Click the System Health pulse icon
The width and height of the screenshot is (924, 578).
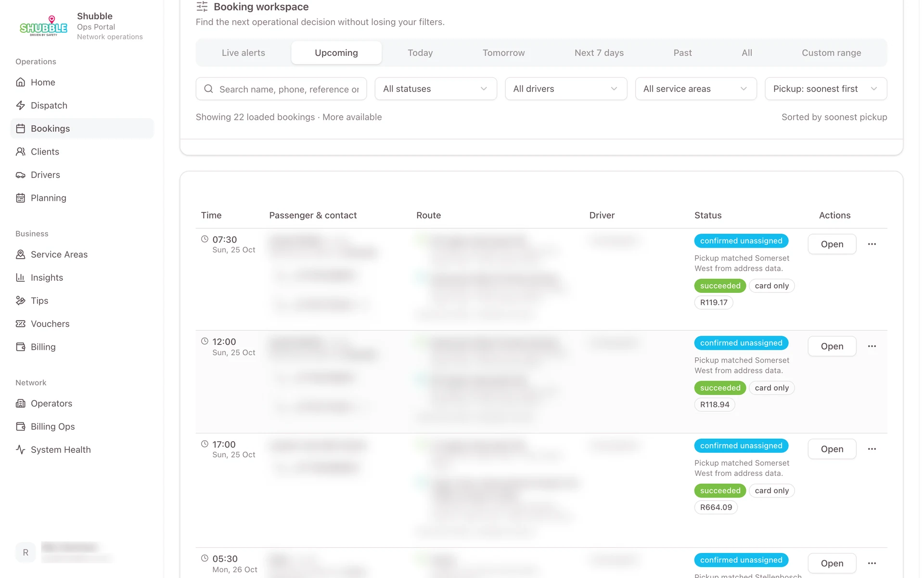20,450
